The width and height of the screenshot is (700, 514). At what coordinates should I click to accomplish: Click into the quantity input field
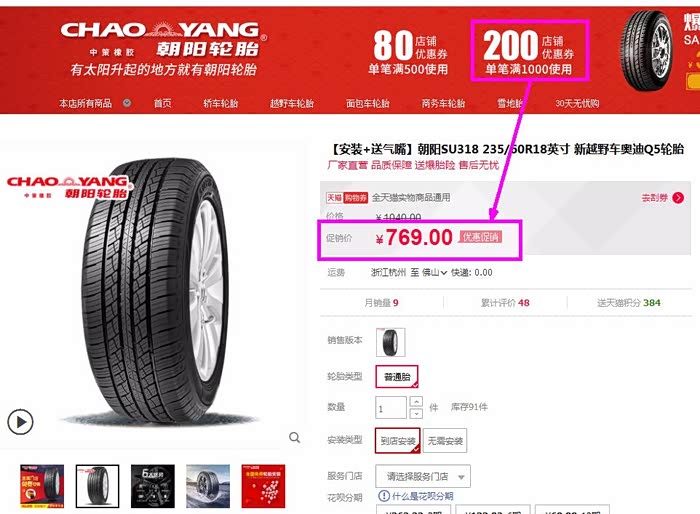coord(391,408)
